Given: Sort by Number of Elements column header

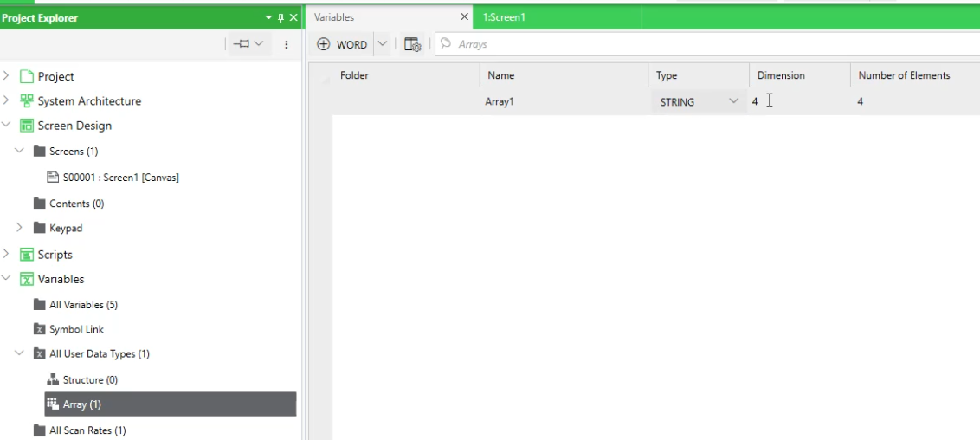Looking at the screenshot, I should 915,75.
